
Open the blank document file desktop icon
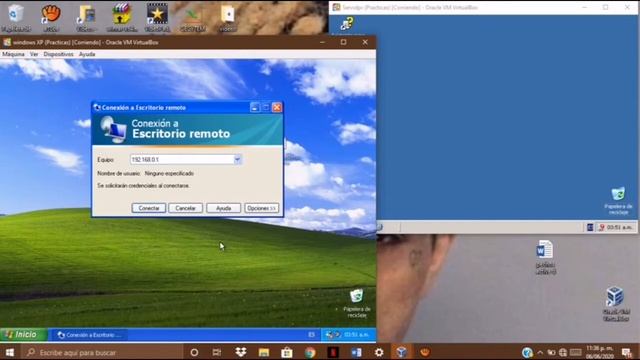228,17
